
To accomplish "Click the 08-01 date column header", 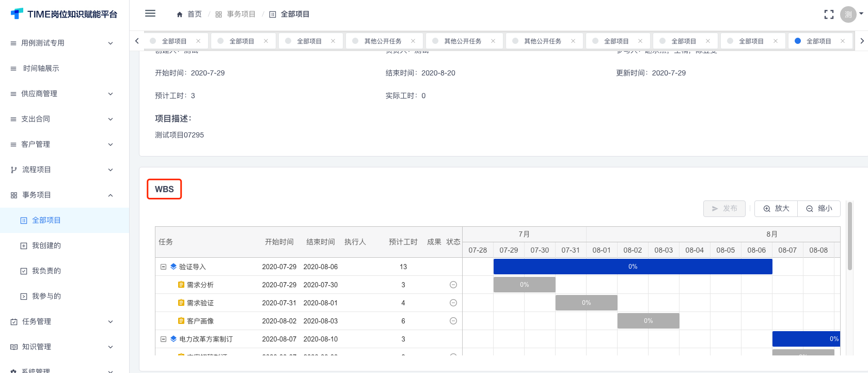I will [602, 250].
